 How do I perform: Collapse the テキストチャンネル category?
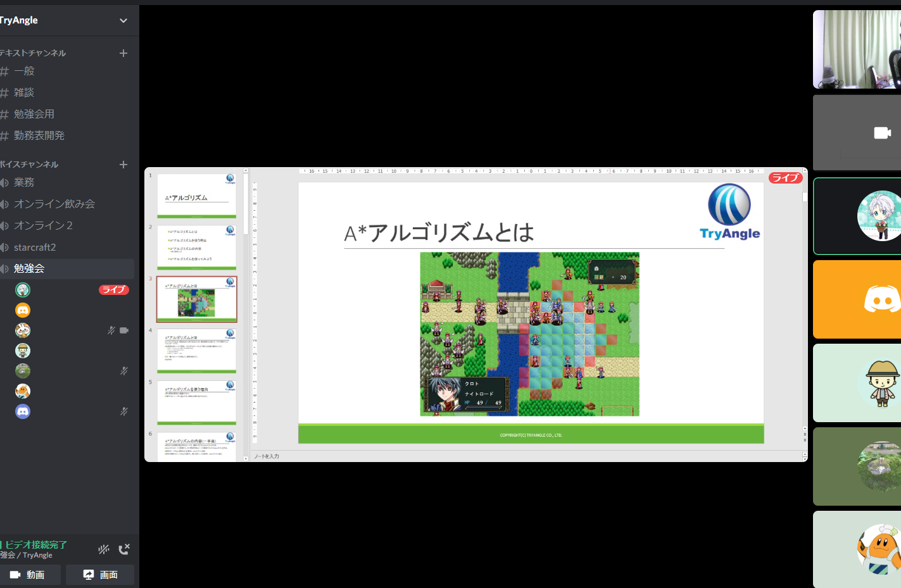click(33, 53)
